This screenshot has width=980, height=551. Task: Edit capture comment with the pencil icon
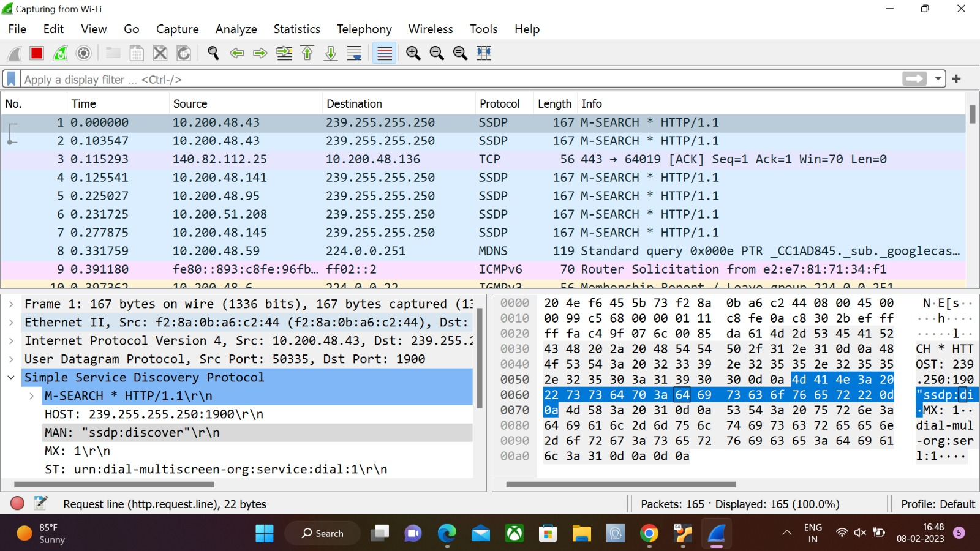click(40, 503)
